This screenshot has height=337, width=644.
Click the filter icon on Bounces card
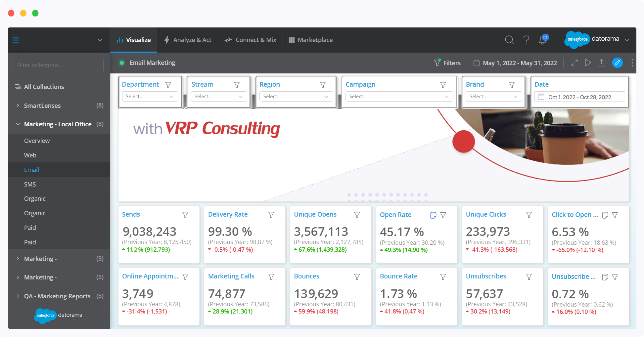click(357, 277)
